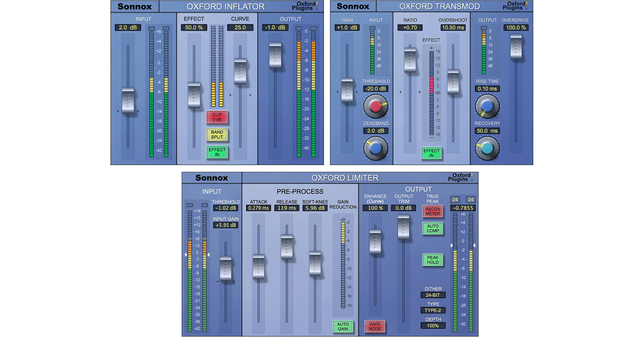Toggle PEAK HOLD in Oxford Limiter
The width and height of the screenshot is (644, 338).
(433, 260)
